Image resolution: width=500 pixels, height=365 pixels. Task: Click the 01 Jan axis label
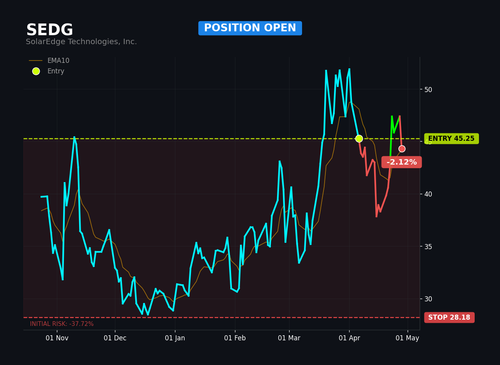pyautogui.click(x=175, y=338)
